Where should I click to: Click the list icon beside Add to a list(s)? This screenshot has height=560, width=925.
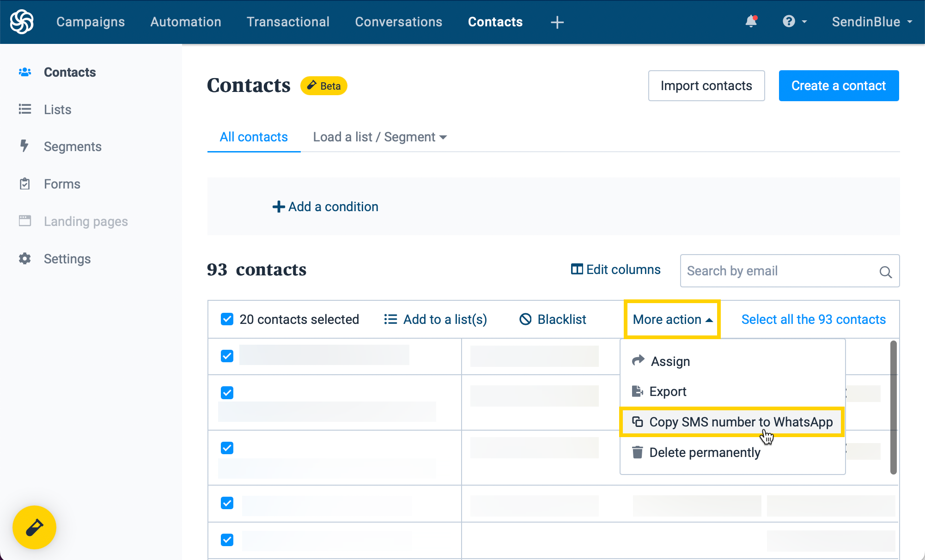click(x=390, y=319)
